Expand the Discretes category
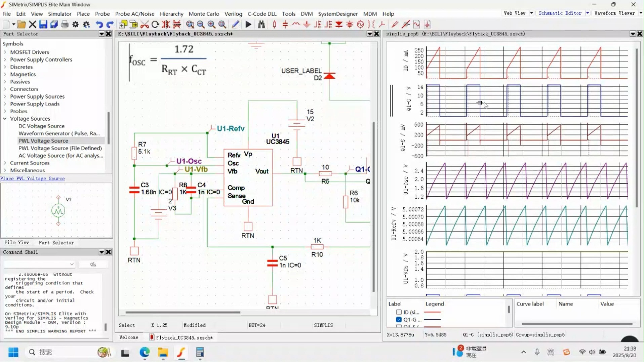The image size is (644, 362). [x=5, y=67]
